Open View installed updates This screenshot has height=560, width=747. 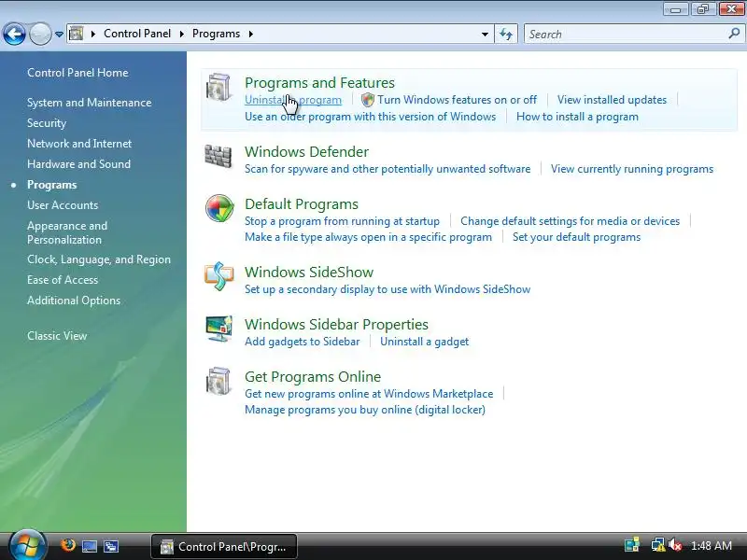pyautogui.click(x=612, y=100)
